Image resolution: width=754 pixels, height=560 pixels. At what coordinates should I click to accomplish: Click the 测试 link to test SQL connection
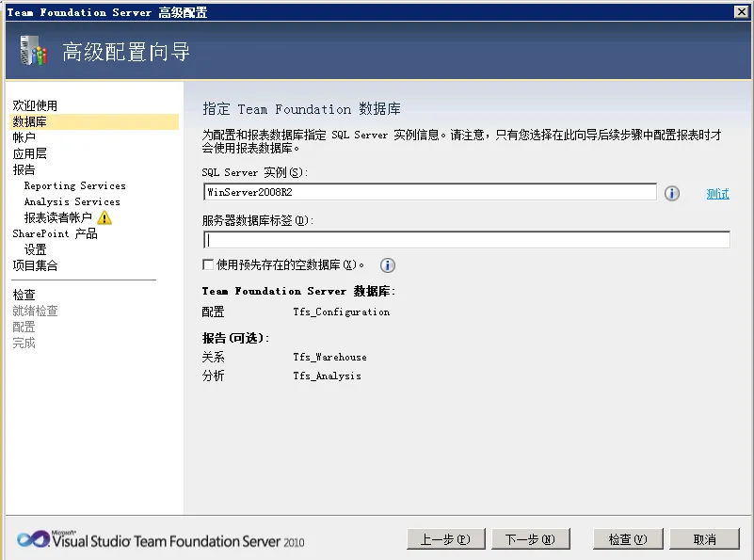[x=717, y=194]
